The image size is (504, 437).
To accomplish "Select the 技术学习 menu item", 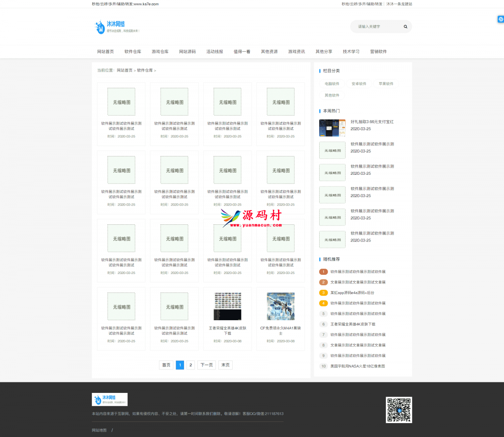I will 351,52.
